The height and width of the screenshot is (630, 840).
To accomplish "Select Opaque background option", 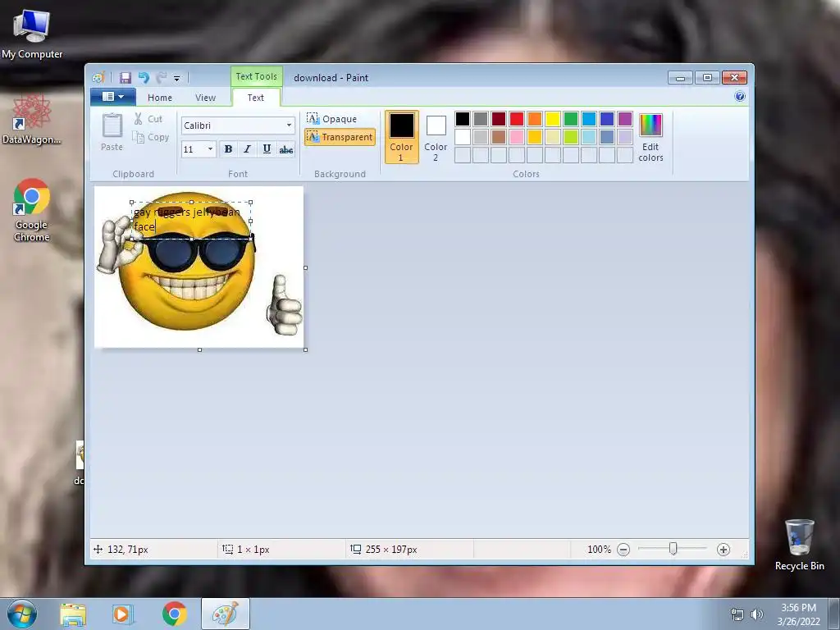I will coord(332,119).
